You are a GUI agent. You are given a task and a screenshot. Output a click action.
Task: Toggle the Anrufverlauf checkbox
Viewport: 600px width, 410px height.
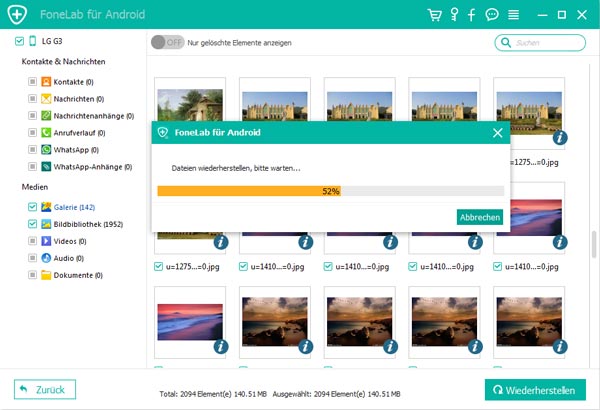click(x=33, y=132)
